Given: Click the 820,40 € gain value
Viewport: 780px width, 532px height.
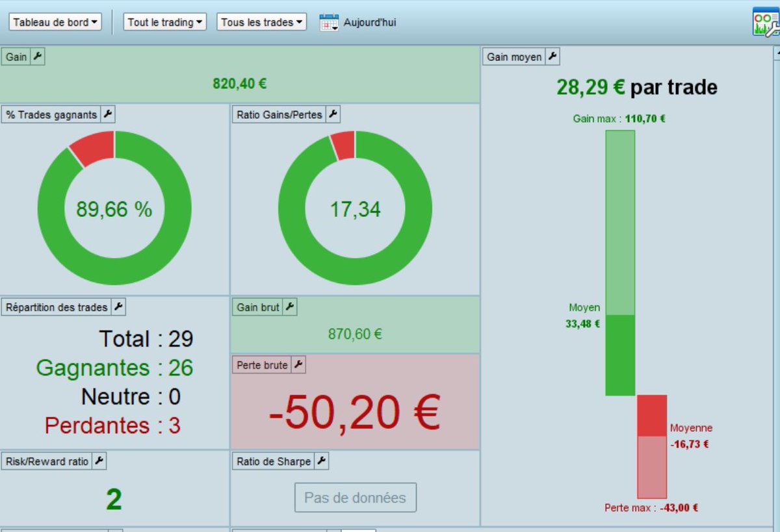Looking at the screenshot, I should click(240, 84).
